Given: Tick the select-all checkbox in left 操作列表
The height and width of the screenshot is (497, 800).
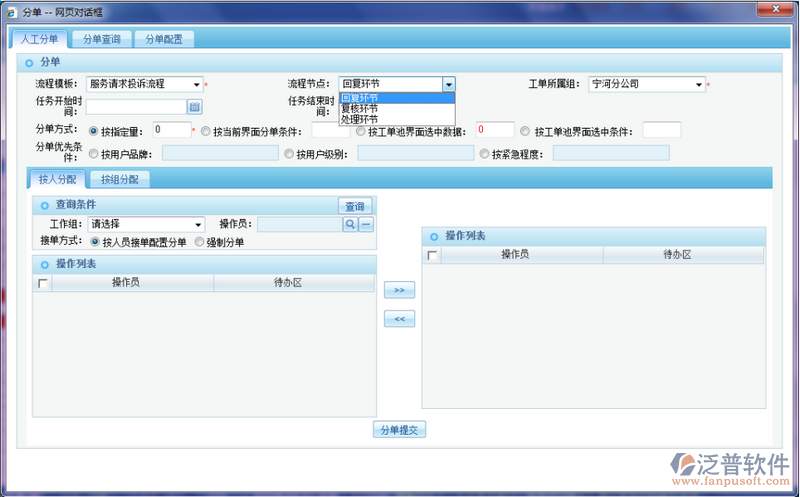Looking at the screenshot, I should 43,283.
